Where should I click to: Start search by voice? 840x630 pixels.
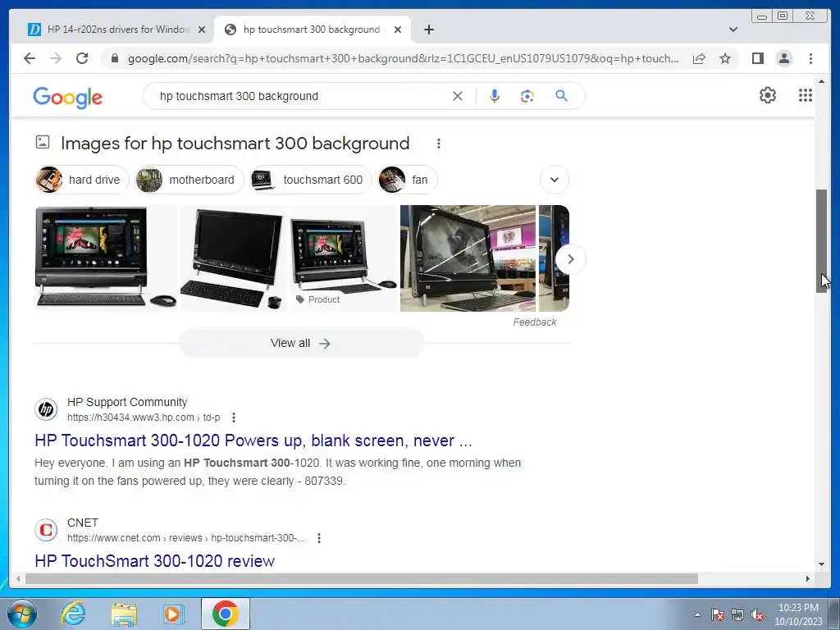[x=495, y=96]
